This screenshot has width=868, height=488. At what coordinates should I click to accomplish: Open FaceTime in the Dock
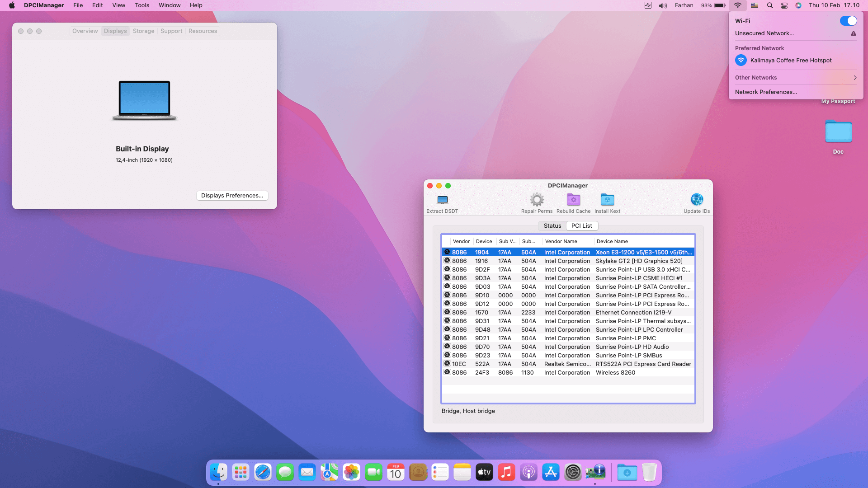[x=373, y=472]
